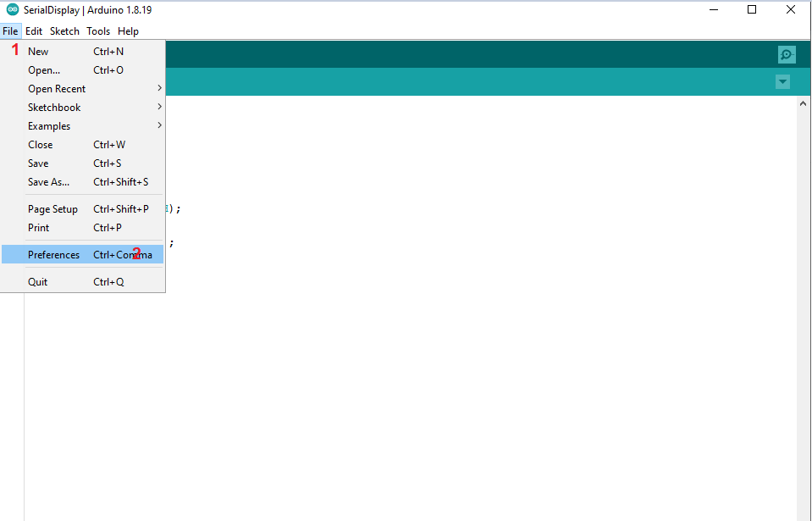The width and height of the screenshot is (812, 521).
Task: Select Quit from the File menu
Action: coord(83,282)
